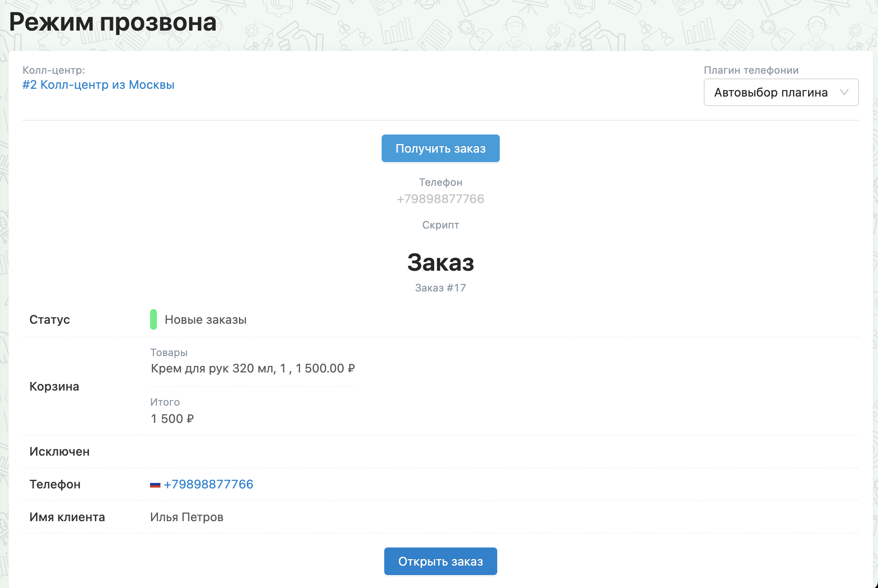Image resolution: width=878 pixels, height=588 pixels.
Task: Open the #2 Колл-центр из Москвы link
Action: coord(98,84)
